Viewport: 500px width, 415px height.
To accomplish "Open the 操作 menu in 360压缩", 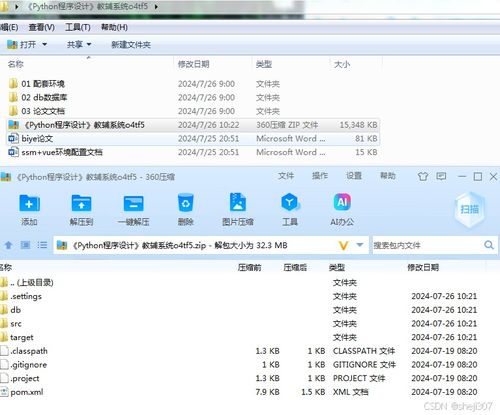I will point(320,176).
